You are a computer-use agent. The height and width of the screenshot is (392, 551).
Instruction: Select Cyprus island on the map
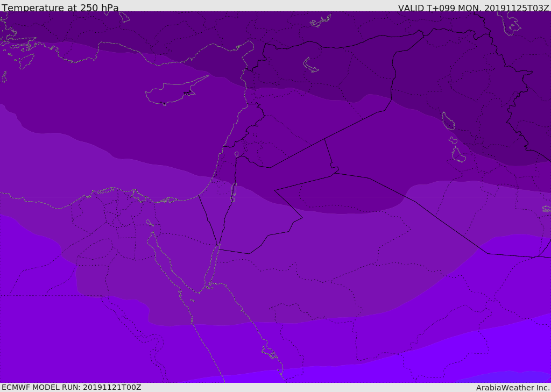tap(176, 91)
